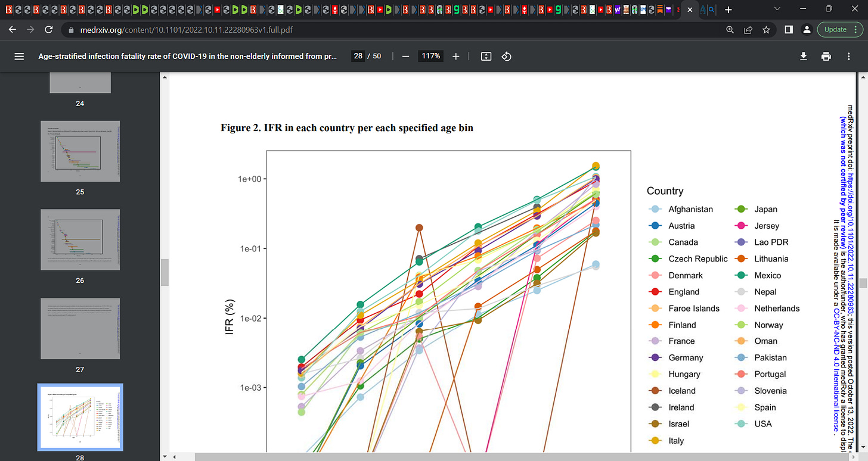Click the 'Afghanistan' legend label
Screen dimensions: 868x461
(x=690, y=209)
